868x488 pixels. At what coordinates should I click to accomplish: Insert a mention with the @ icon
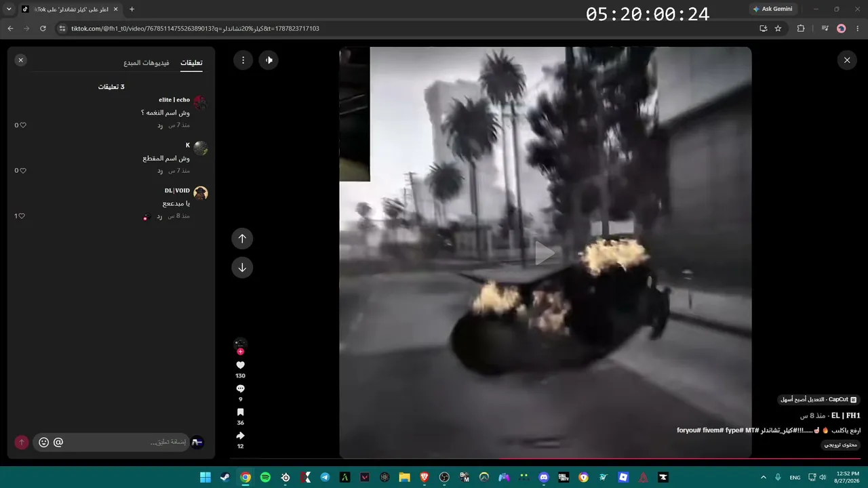58,443
